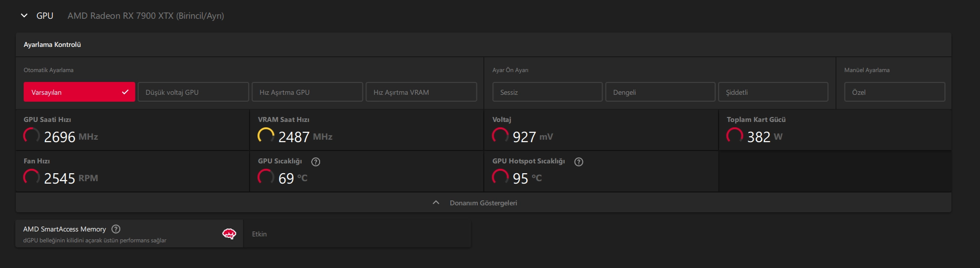Click the Manüel Ayarlama label
The height and width of the screenshot is (268, 980).
point(867,70)
